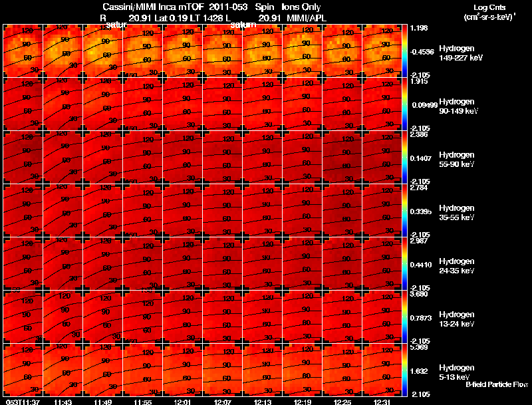Open the 90-149 keV panel at 11:43
This screenshot has width=532, height=405.
point(63,104)
